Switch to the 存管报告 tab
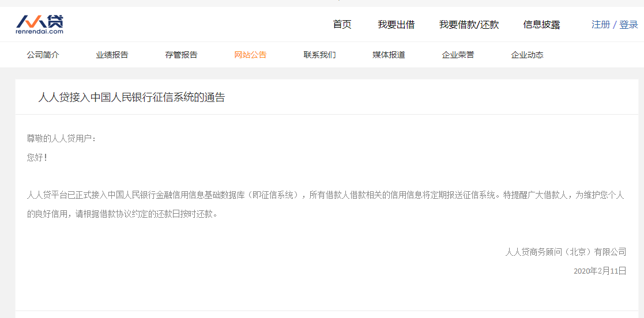The width and height of the screenshot is (644, 318). pos(181,55)
